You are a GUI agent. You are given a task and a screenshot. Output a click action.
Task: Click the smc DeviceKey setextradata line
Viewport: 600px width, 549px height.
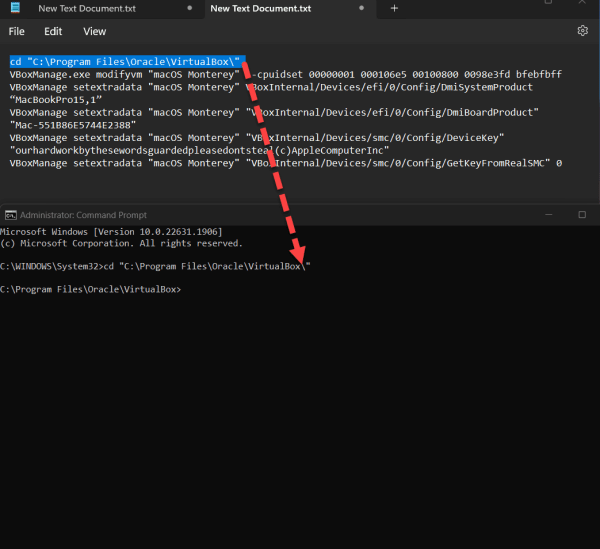tap(257, 138)
